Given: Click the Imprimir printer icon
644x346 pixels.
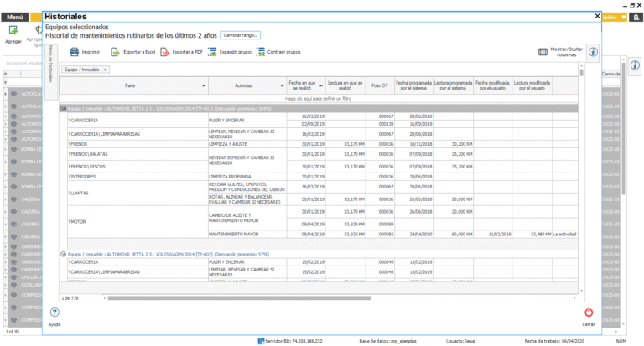Looking at the screenshot, I should click(x=75, y=52).
